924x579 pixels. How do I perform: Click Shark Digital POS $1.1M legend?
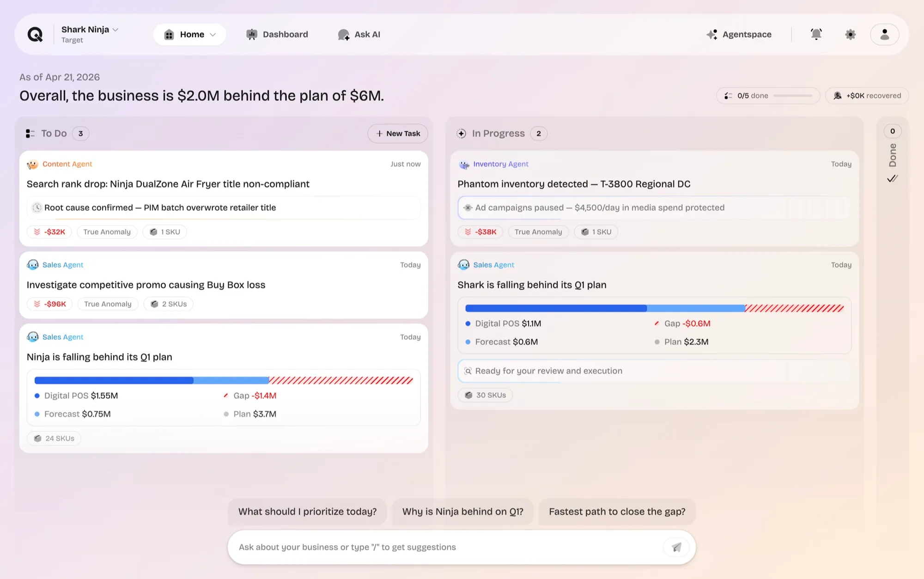(503, 323)
